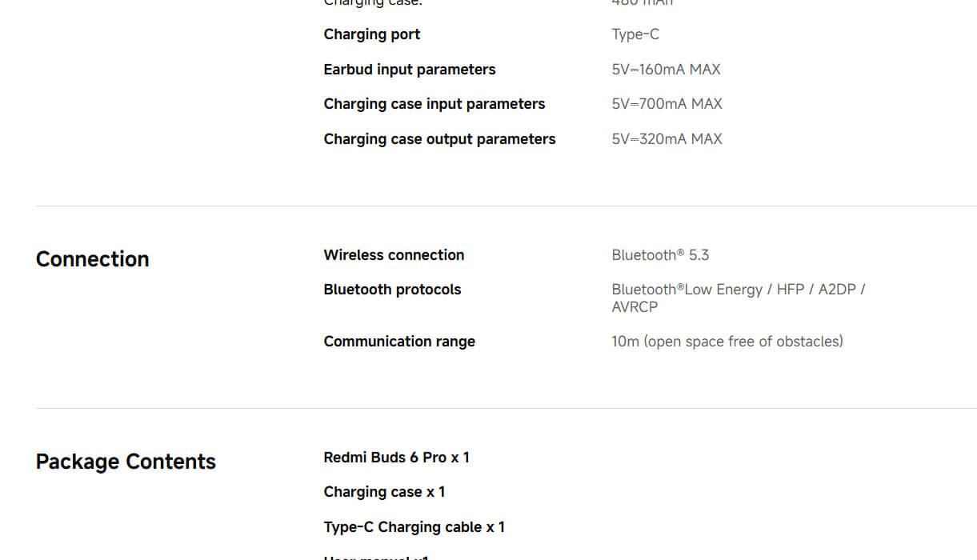977x560 pixels.
Task: Select the Charging port label
Action: tap(371, 34)
